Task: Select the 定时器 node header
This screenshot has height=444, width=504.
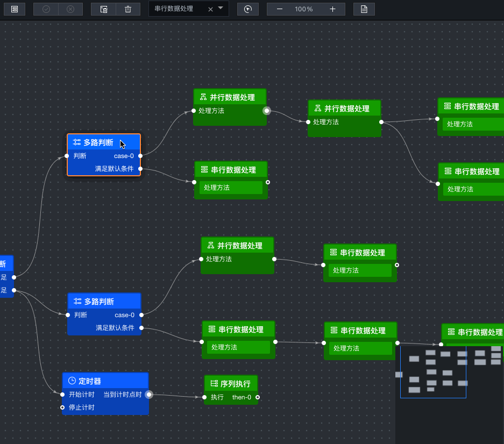Action: click(105, 381)
